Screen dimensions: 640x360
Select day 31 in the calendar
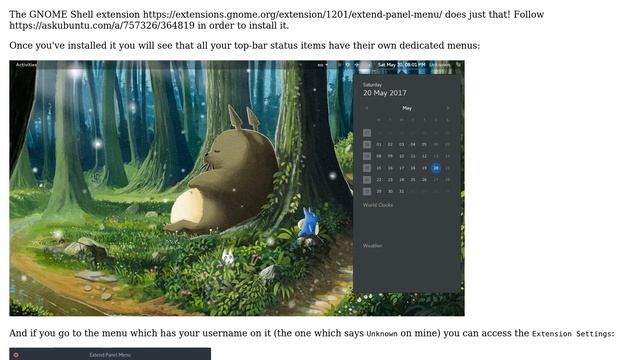coord(402,191)
